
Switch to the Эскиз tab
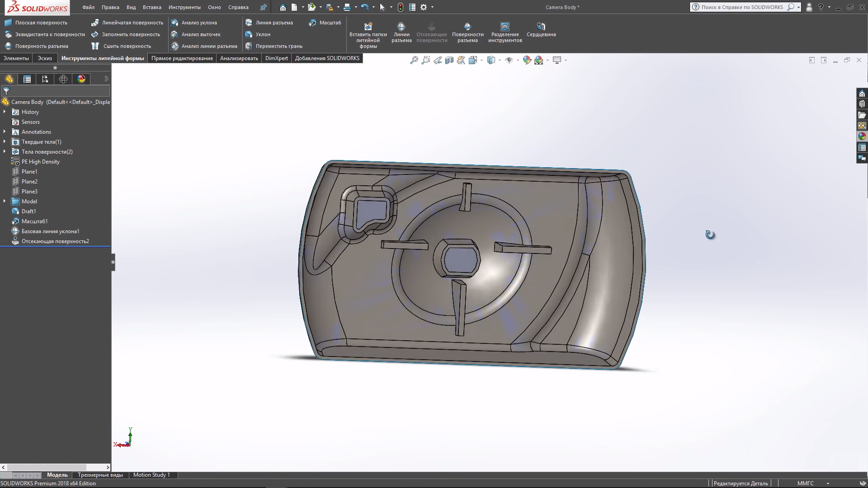click(x=45, y=58)
